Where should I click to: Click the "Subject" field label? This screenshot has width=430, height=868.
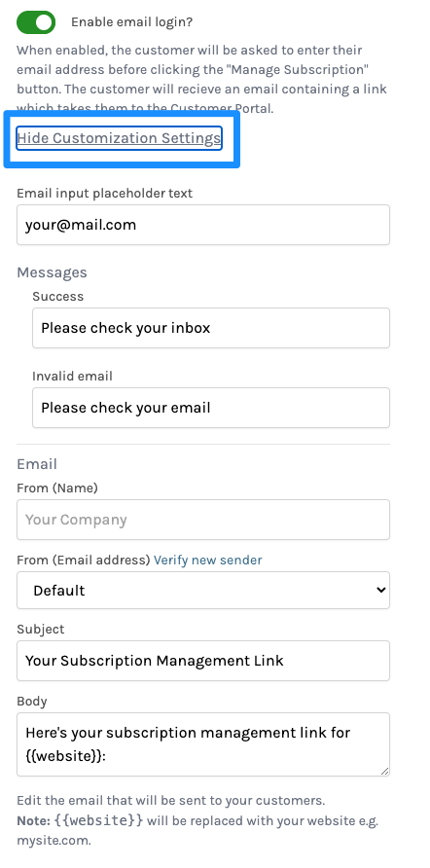41,629
